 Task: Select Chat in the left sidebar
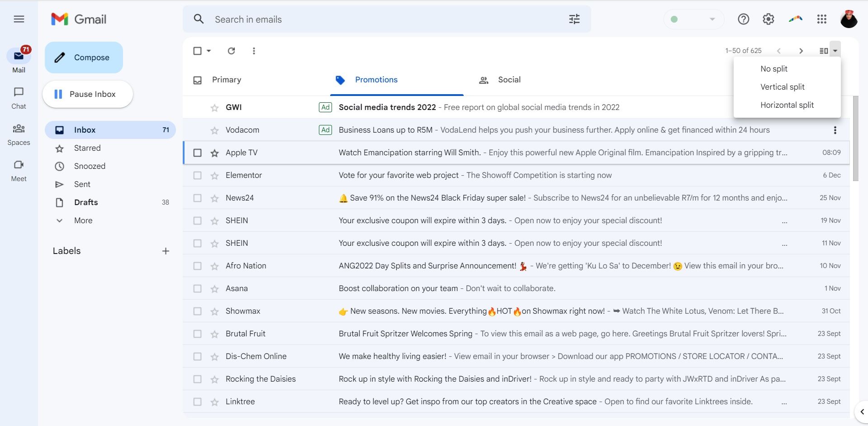click(19, 97)
